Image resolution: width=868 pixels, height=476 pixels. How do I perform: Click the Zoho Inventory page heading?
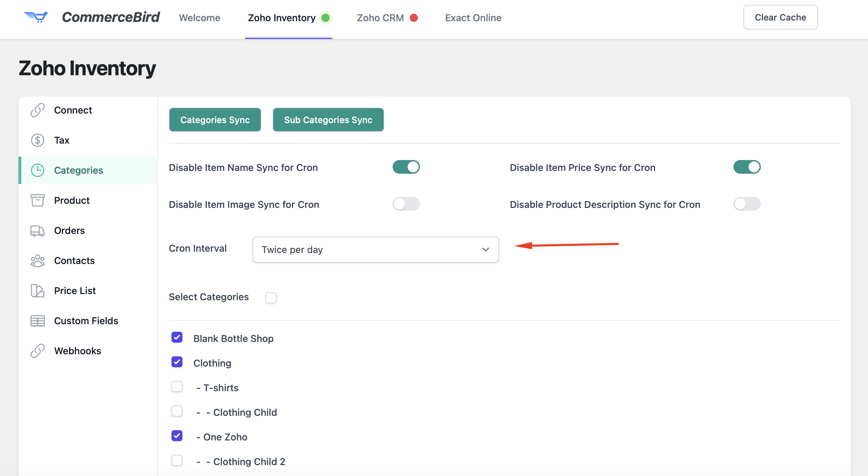87,68
